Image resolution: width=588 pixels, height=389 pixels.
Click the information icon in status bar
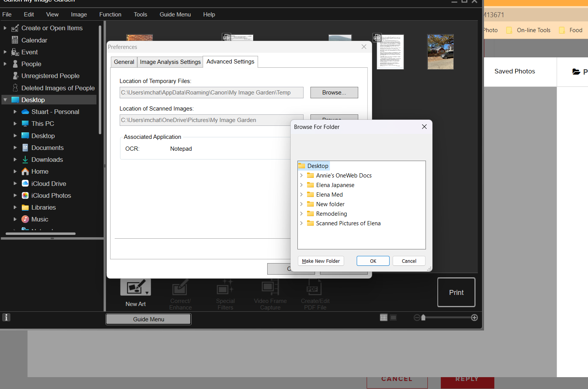(x=6, y=317)
